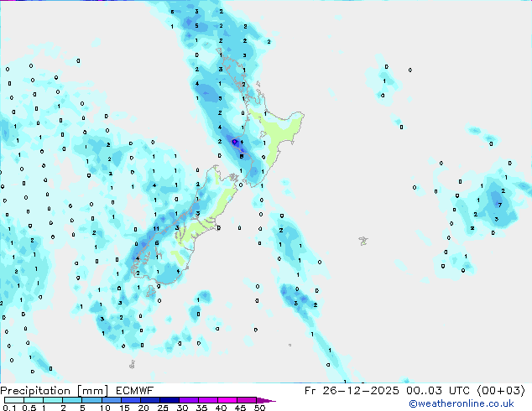Click the '7' precipitation value east of New Zealand
The image size is (532, 411).
click(x=500, y=205)
